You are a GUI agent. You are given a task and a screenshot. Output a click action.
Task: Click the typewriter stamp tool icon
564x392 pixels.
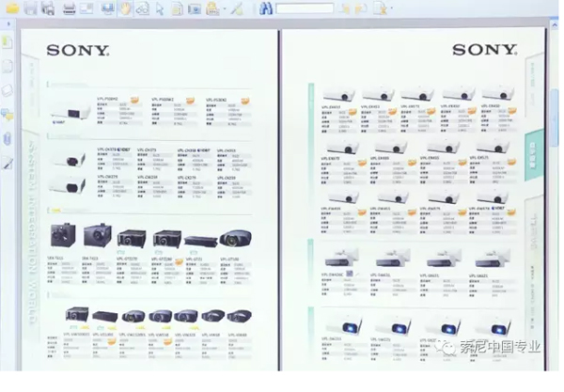point(212,8)
